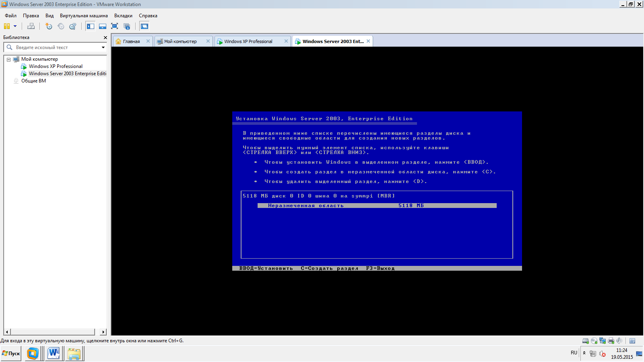Click the '5118 МБ диск 0' header line
Image resolution: width=644 pixels, height=362 pixels.
(x=318, y=196)
